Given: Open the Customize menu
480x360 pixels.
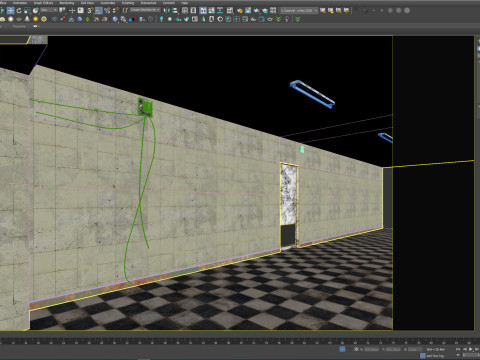Looking at the screenshot, I should coord(108,3).
